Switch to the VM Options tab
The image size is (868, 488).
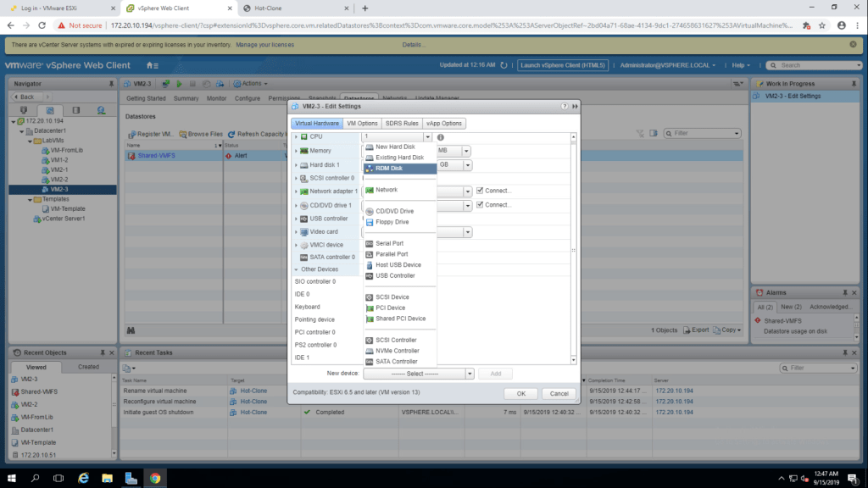[362, 124]
